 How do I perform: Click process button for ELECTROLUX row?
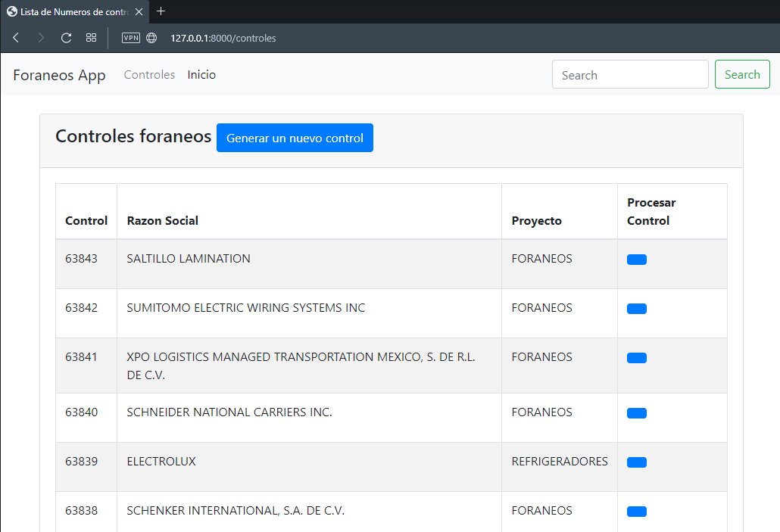[636, 462]
